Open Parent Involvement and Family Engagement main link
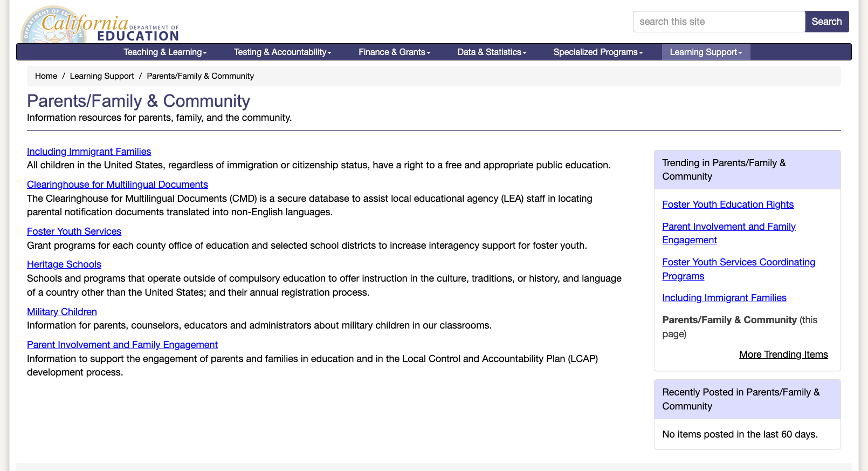 click(x=122, y=345)
